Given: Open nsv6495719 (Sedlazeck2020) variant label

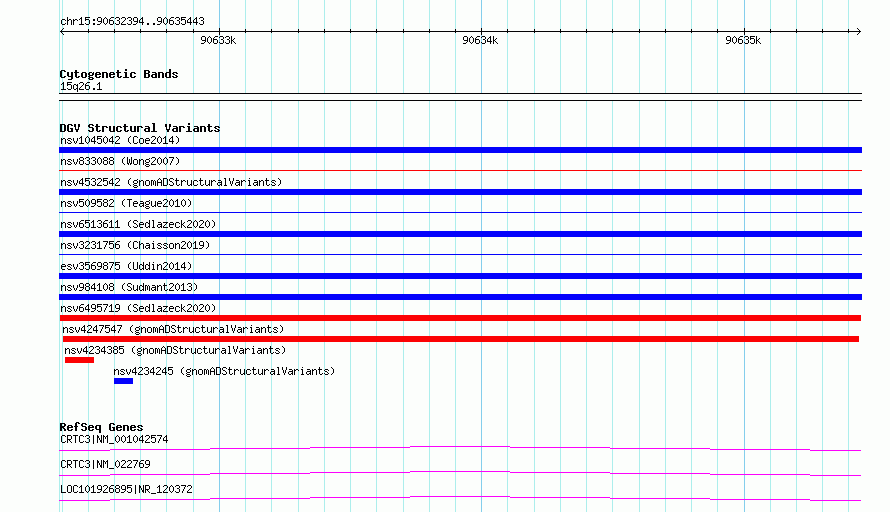Looking at the screenshot, I should (x=138, y=308).
